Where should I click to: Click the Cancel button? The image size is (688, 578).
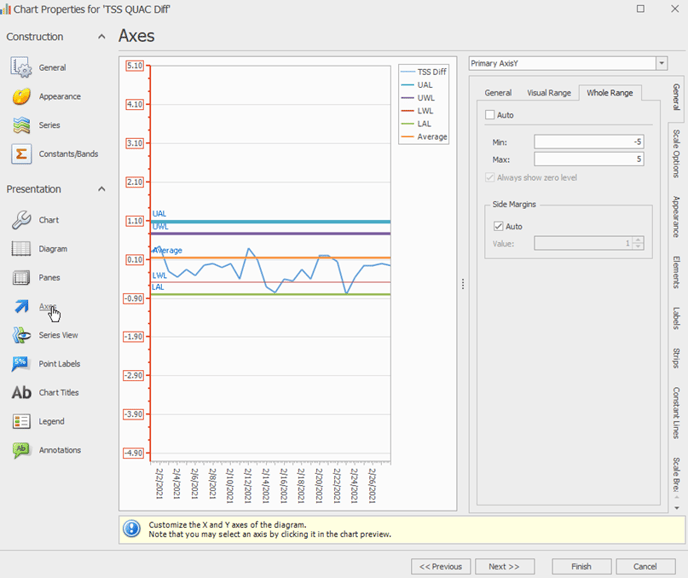(x=645, y=567)
